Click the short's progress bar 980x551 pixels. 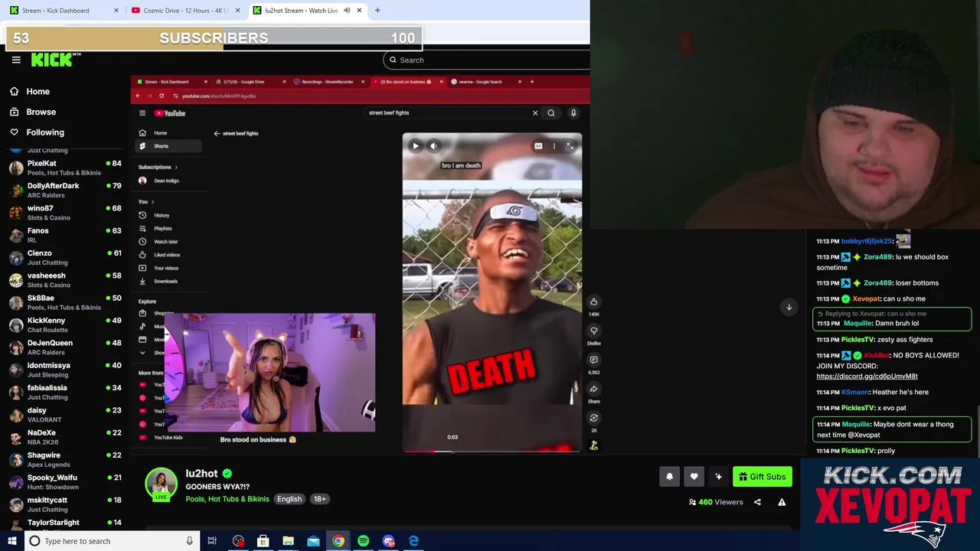click(x=492, y=451)
